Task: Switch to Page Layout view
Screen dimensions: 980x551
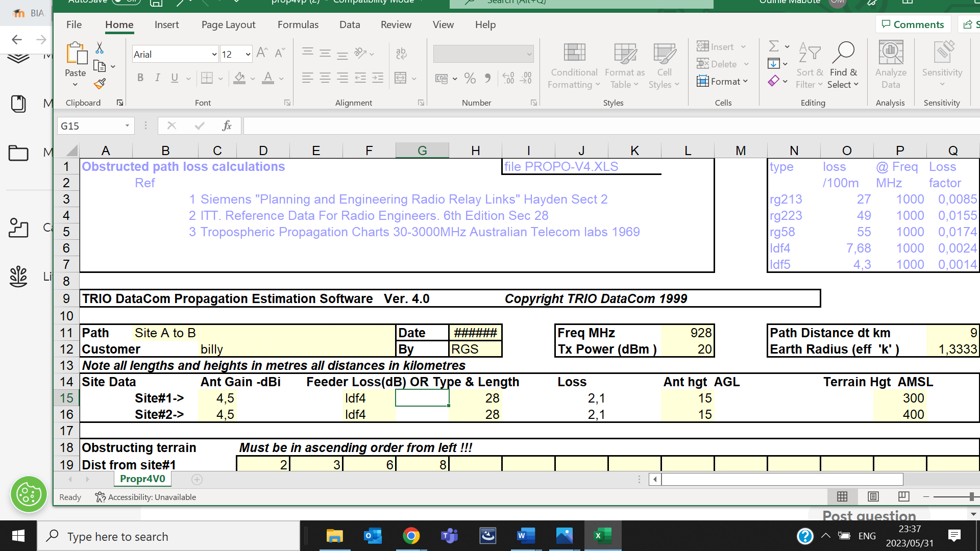Action: pos(873,496)
